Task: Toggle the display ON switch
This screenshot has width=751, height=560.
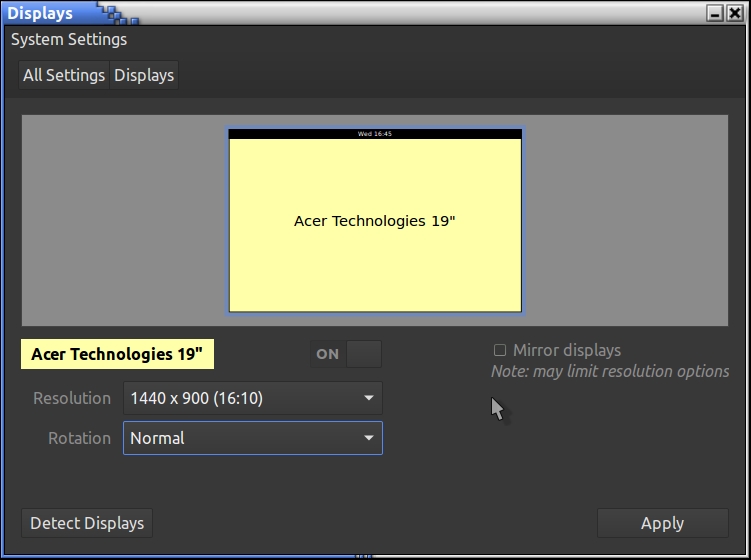Action: tap(345, 354)
